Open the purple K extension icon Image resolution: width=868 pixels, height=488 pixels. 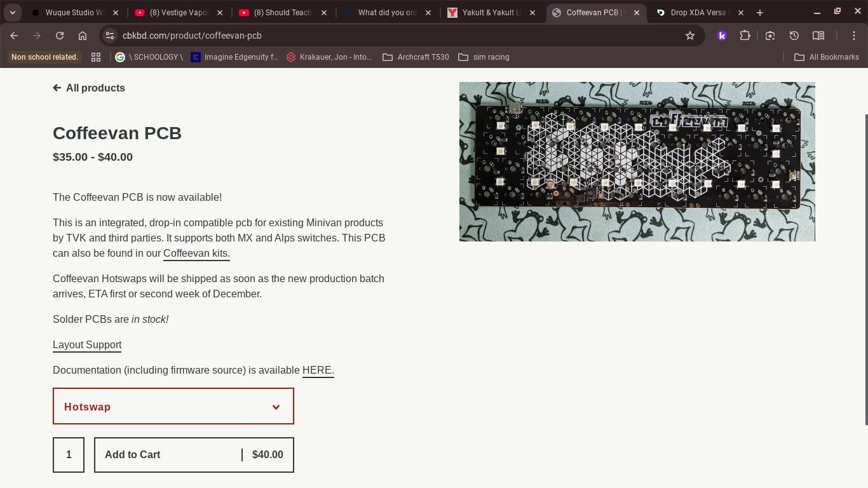pyautogui.click(x=722, y=36)
